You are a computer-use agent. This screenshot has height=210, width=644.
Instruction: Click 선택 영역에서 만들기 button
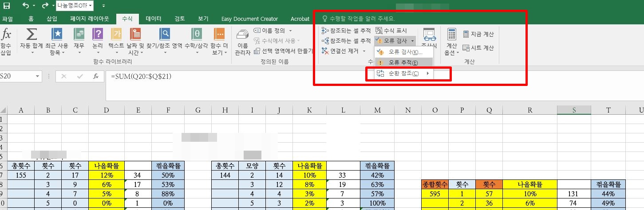click(x=284, y=51)
